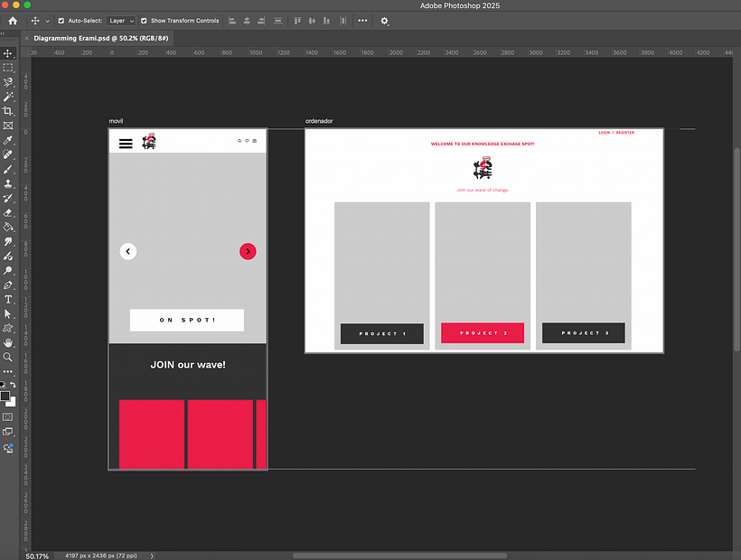
Task: Click the Home button in options bar
Action: click(x=13, y=20)
